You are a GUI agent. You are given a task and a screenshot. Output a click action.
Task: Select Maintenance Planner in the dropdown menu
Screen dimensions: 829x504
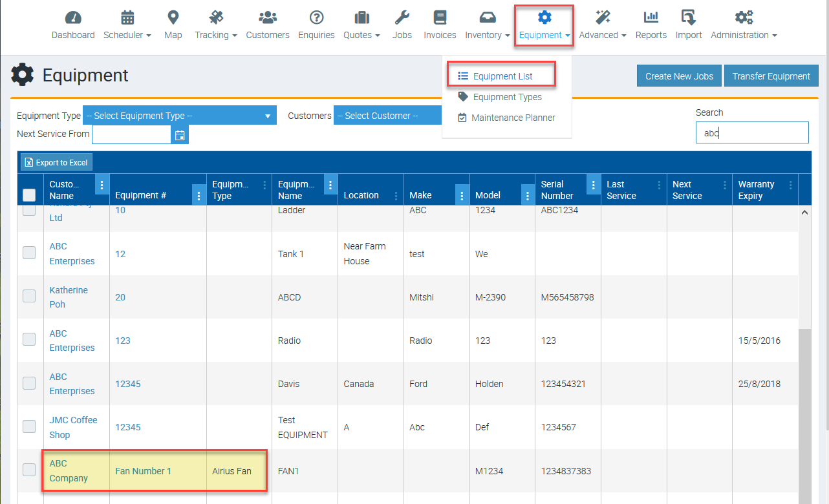pos(513,118)
